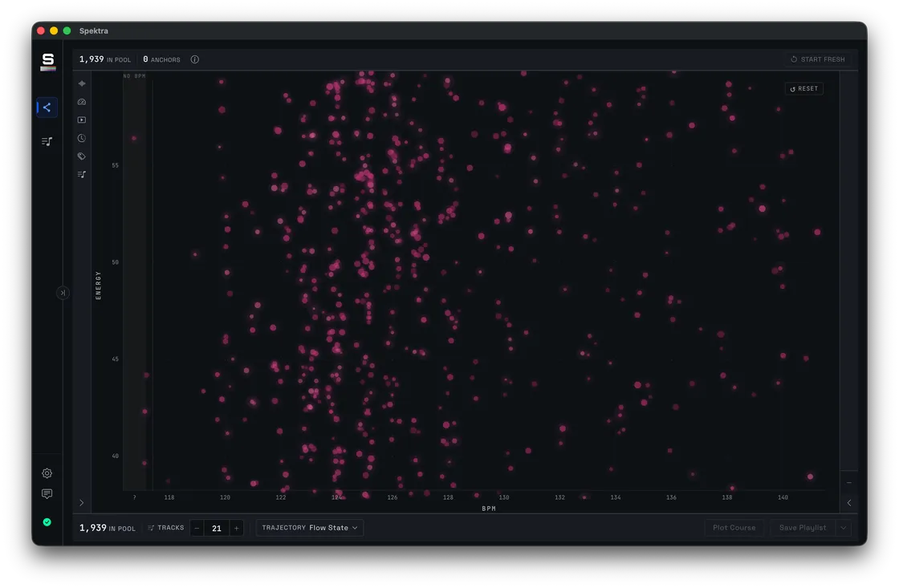Click the energy axis tick 55
The height and width of the screenshot is (588, 899).
coord(116,165)
